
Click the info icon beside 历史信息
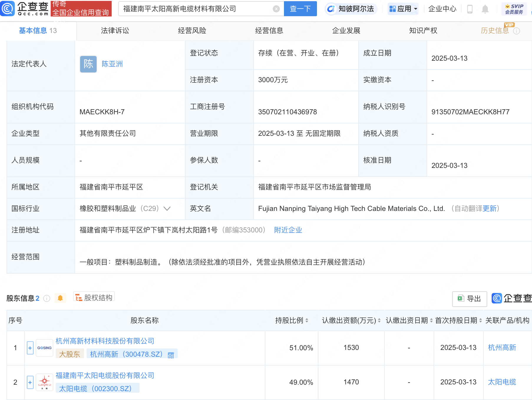516,31
